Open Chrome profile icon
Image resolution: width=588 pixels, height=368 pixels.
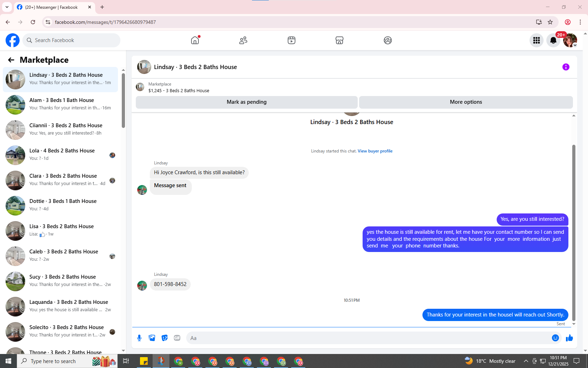[568, 22]
